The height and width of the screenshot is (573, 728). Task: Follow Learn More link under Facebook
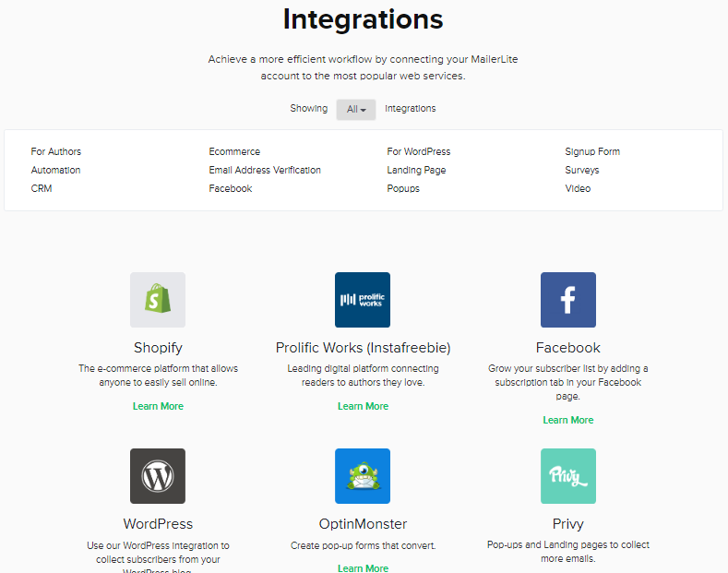pyautogui.click(x=568, y=420)
